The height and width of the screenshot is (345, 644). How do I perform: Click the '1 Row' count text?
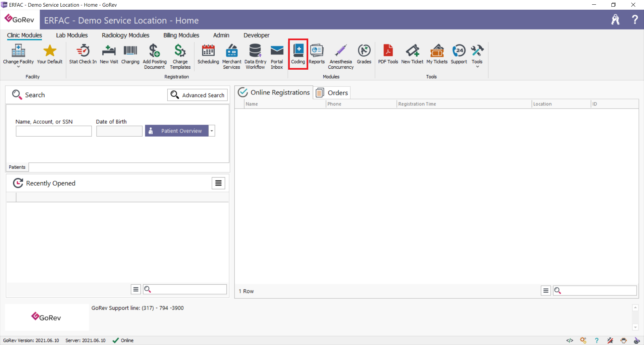246,291
